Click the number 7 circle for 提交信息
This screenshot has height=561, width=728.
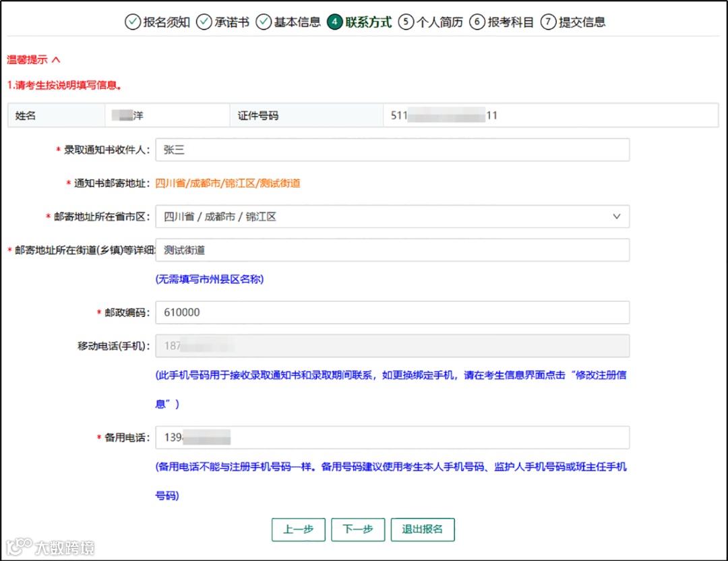coord(547,22)
